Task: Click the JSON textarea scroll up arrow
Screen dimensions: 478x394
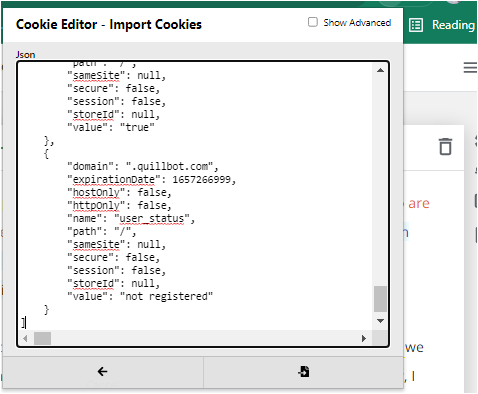Action: [380, 70]
